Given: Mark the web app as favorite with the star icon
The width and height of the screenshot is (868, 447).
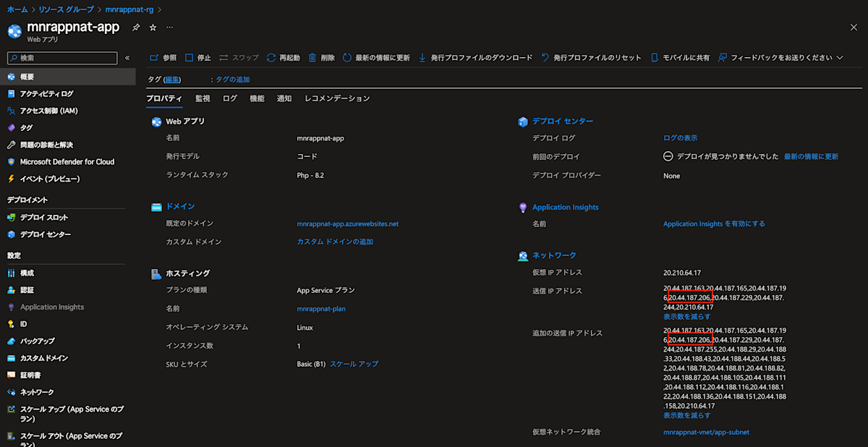Looking at the screenshot, I should pyautogui.click(x=153, y=27).
